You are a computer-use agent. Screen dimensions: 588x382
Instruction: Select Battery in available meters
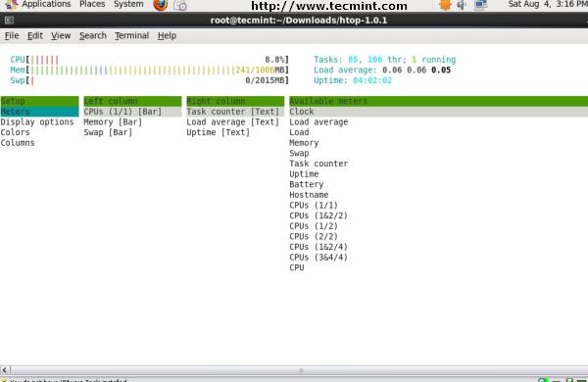307,184
